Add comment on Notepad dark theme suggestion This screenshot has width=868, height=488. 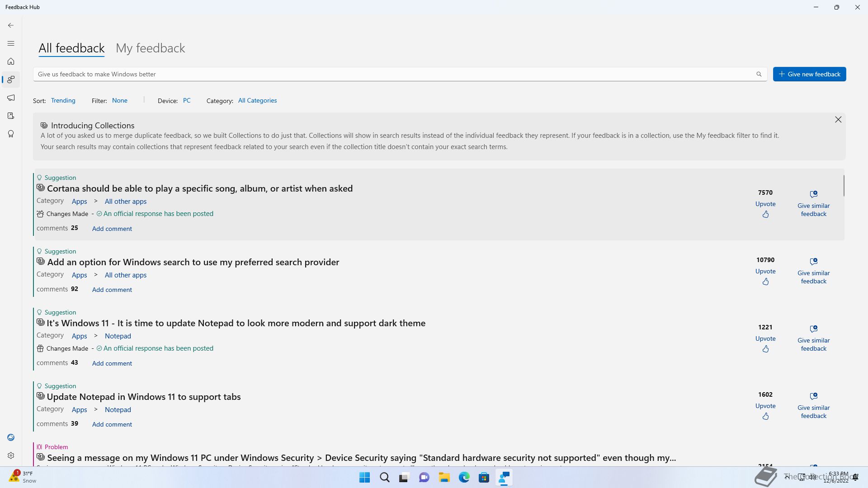point(112,363)
